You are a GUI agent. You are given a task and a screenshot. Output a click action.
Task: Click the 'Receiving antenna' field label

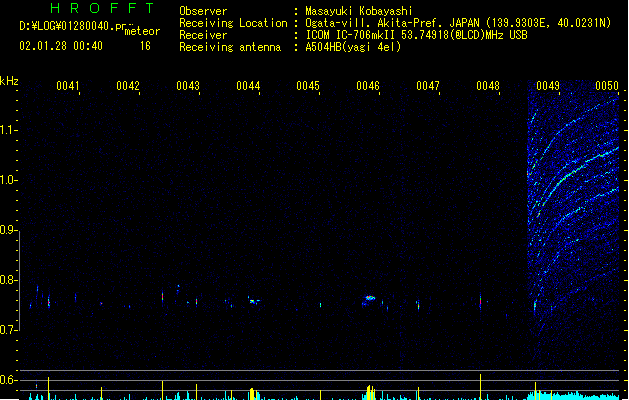tap(230, 47)
